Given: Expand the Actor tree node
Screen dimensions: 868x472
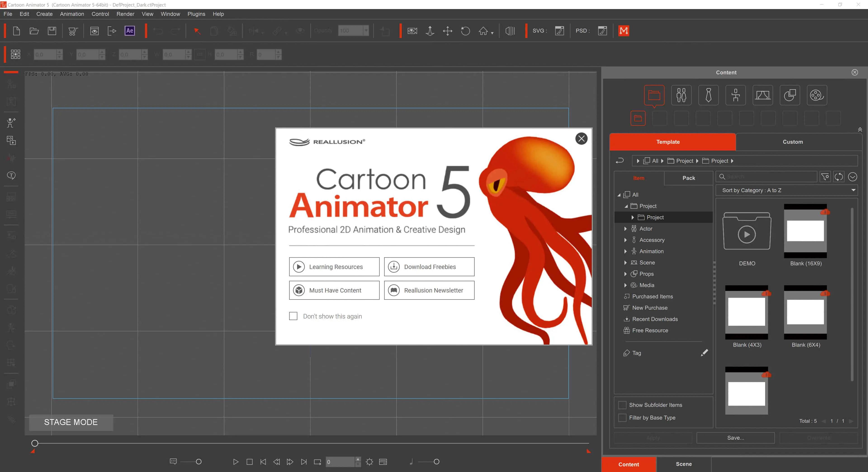Looking at the screenshot, I should point(625,229).
